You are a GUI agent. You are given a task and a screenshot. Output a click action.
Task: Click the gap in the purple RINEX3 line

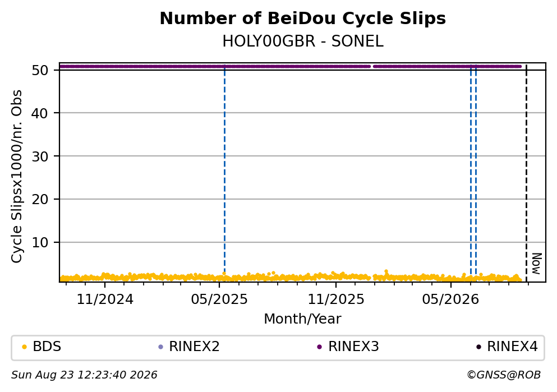point(372,66)
